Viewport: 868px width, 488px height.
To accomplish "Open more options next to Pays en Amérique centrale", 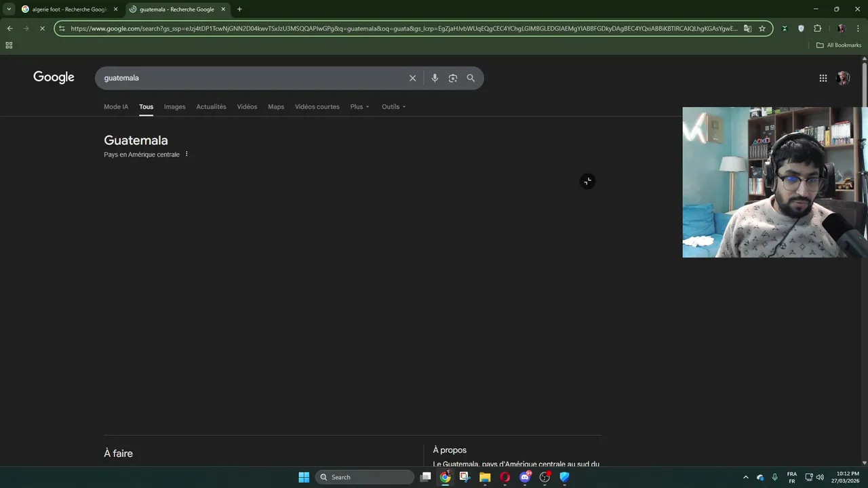I will pyautogui.click(x=186, y=155).
